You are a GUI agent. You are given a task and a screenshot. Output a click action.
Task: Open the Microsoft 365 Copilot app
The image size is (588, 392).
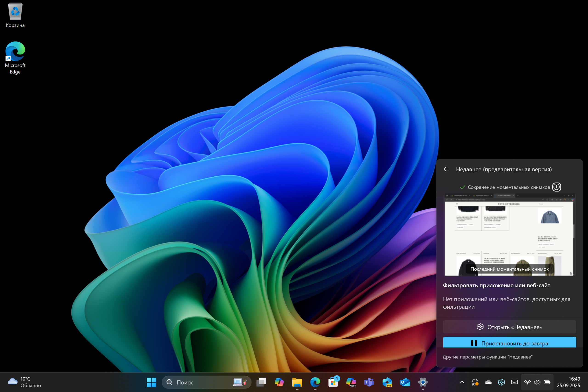pyautogui.click(x=351, y=382)
